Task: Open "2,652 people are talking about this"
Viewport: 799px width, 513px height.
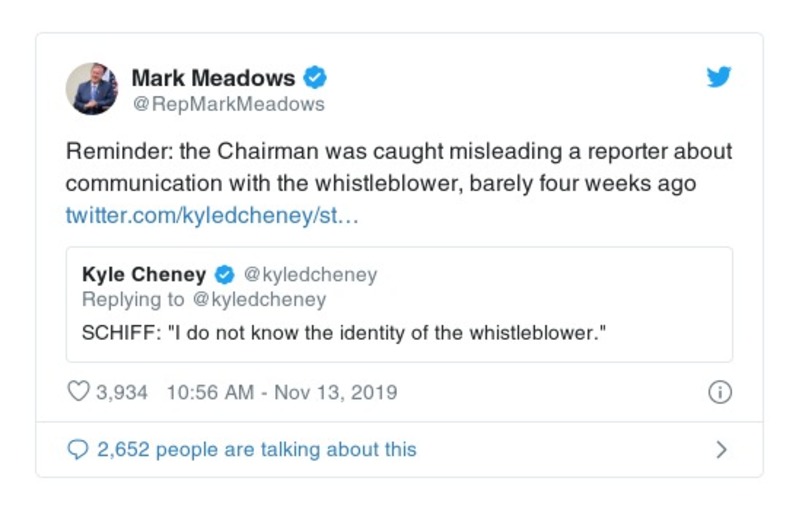Action: tap(257, 450)
